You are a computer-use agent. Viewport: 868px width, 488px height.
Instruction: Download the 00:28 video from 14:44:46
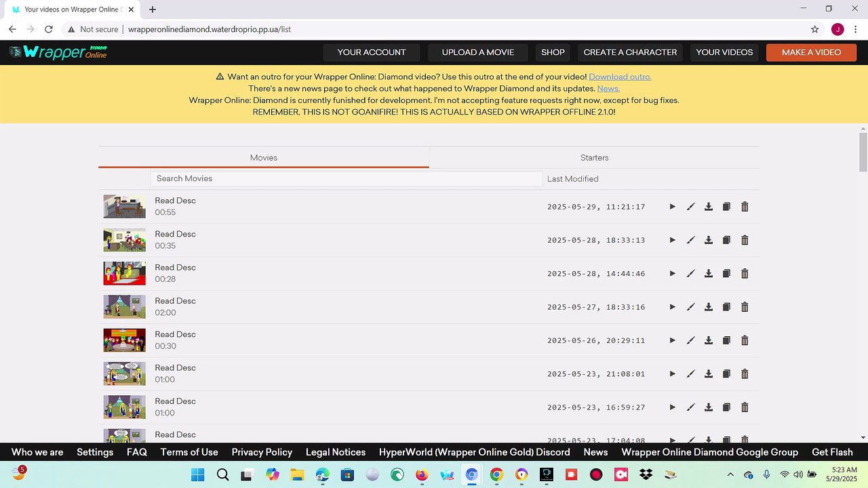coord(709,274)
